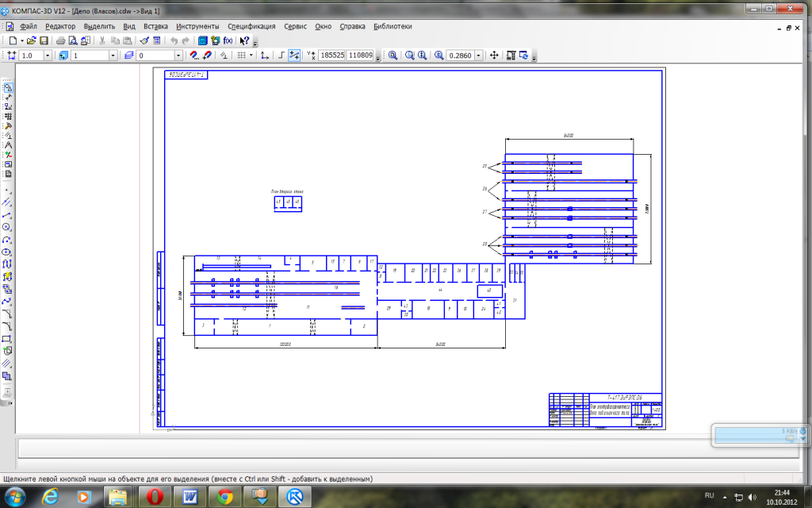Select the line segment tool
Viewport: 812px width, 508px height.
pyautogui.click(x=6, y=214)
